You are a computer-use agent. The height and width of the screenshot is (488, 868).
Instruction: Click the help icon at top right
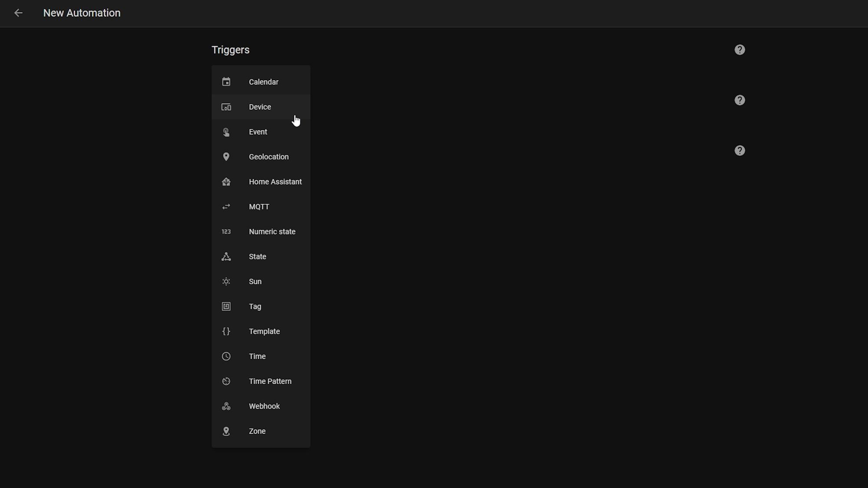pos(739,49)
